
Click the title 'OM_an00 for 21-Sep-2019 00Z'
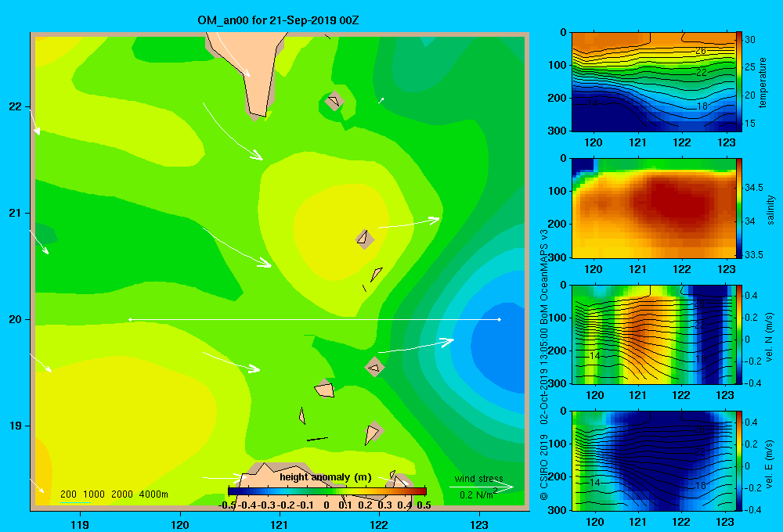pos(278,20)
